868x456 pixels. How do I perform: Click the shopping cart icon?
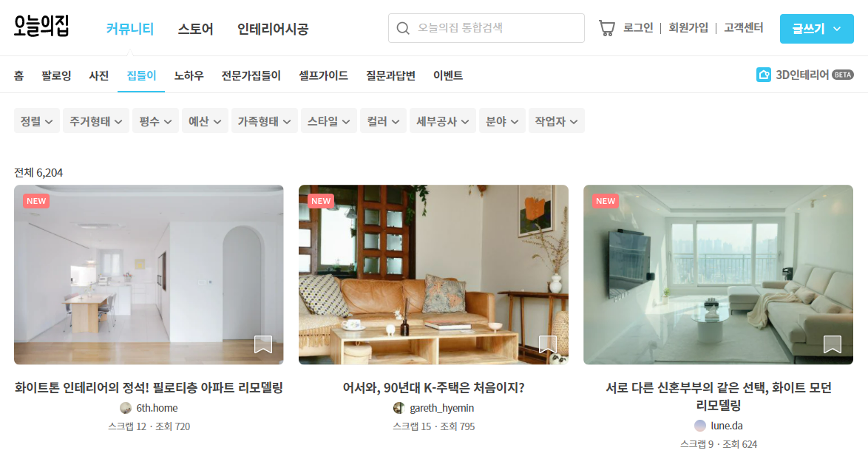tap(607, 28)
